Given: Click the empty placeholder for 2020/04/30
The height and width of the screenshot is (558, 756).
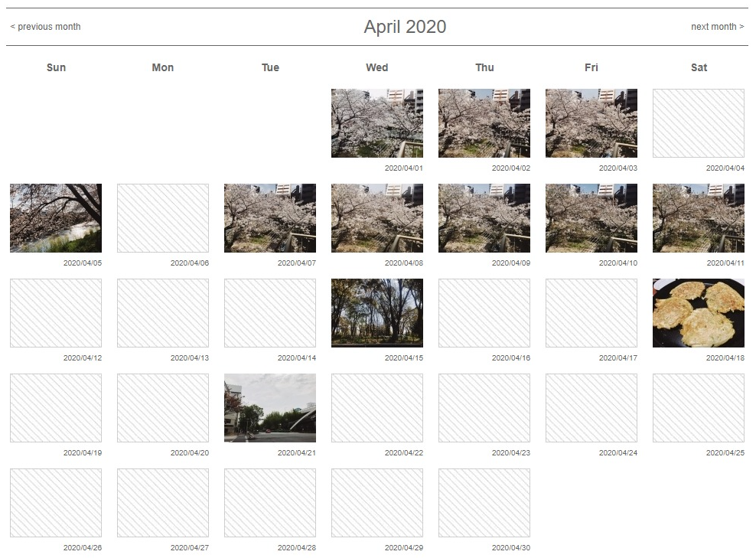Looking at the screenshot, I should click(x=484, y=503).
